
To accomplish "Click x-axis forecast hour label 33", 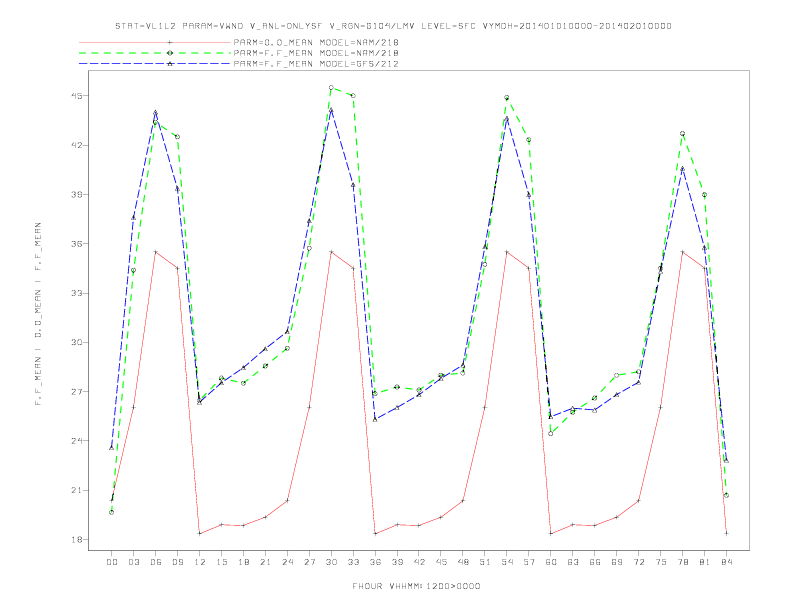I will [353, 562].
